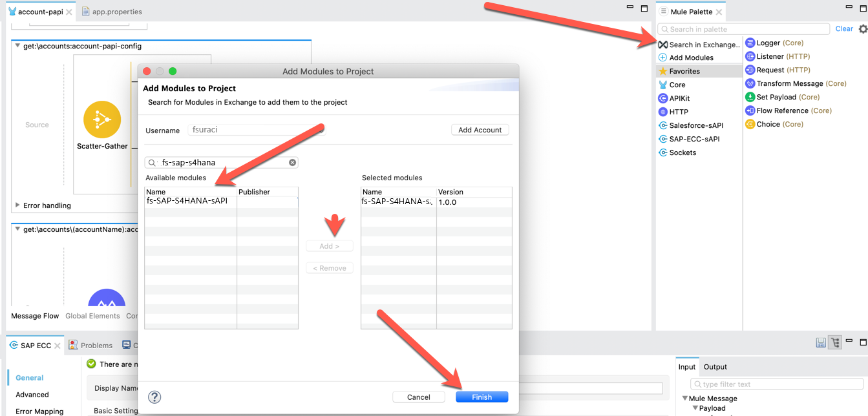Pick the Set Payload component
This screenshot has width=868, height=416.
(783, 97)
